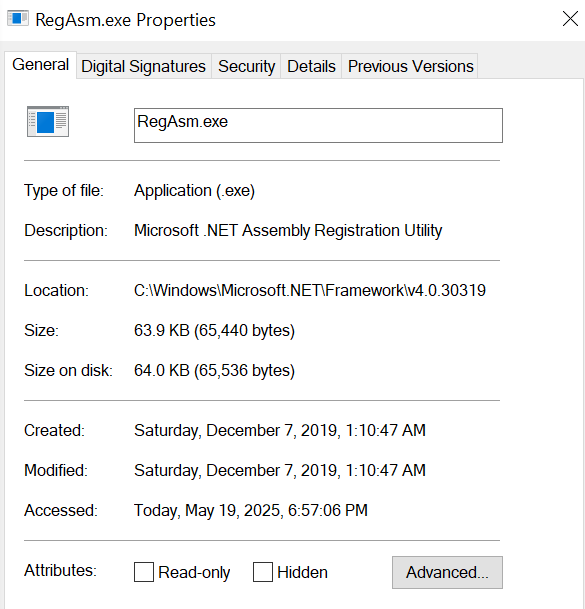Image resolution: width=585 pixels, height=609 pixels.
Task: Click the large application file icon
Action: pos(48,122)
